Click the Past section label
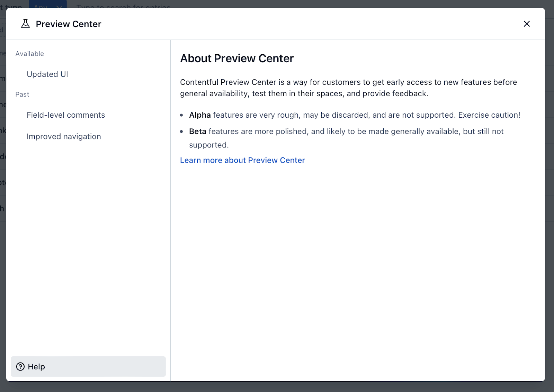Viewport: 554px width, 392px height. coord(22,94)
